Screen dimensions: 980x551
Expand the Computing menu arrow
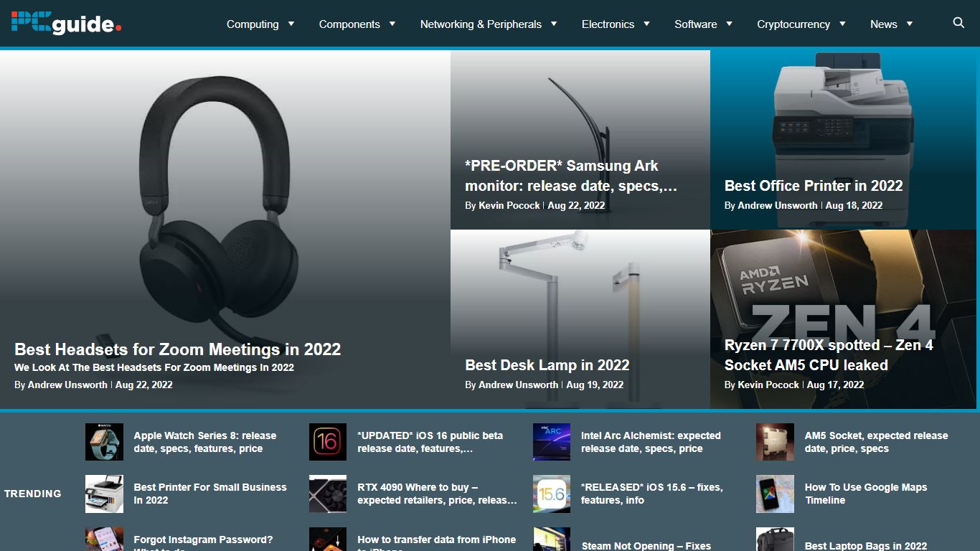pyautogui.click(x=291, y=24)
